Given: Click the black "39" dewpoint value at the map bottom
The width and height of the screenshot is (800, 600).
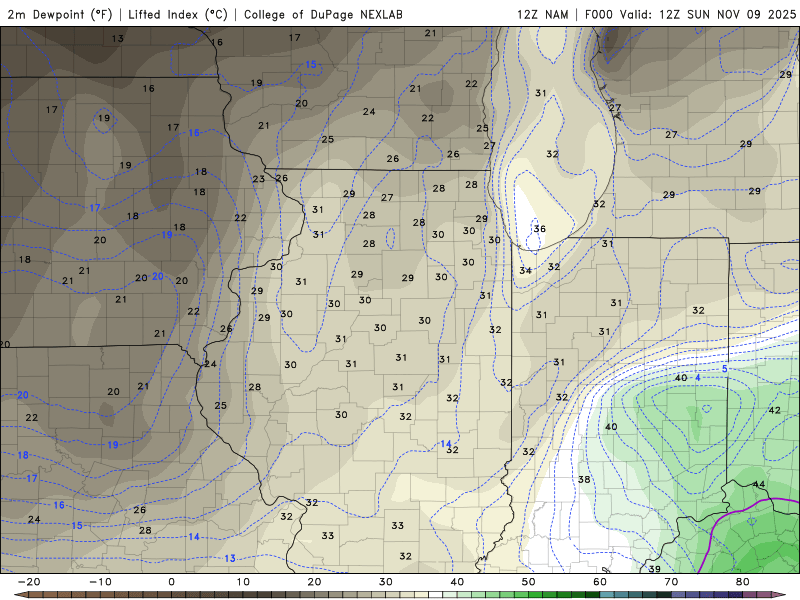Looking at the screenshot, I should point(655,569).
